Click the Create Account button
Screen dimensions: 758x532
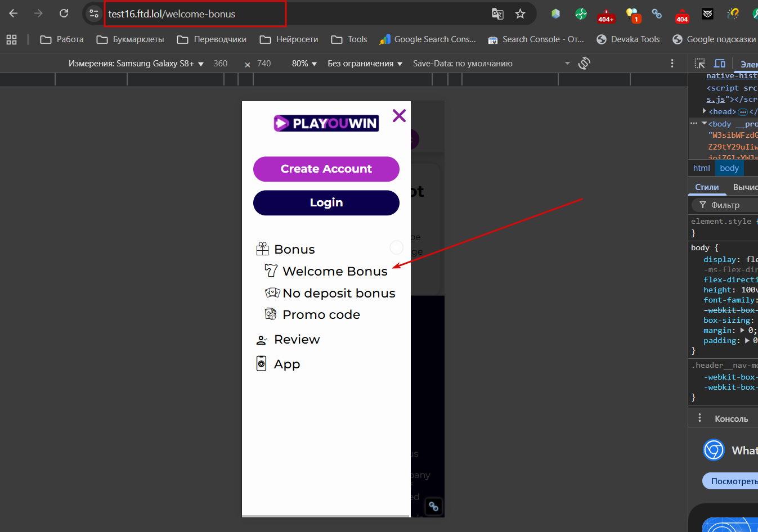[326, 169]
